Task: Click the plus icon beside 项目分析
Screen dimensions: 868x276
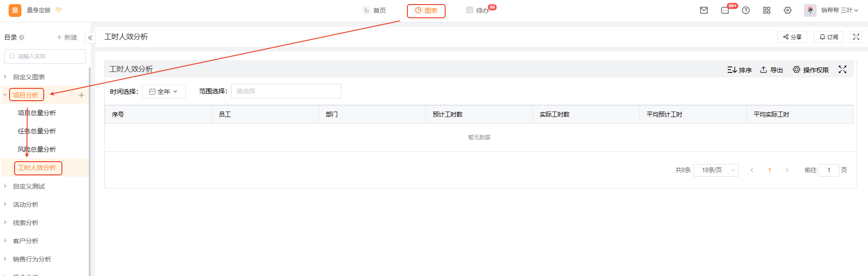Action: (x=81, y=95)
